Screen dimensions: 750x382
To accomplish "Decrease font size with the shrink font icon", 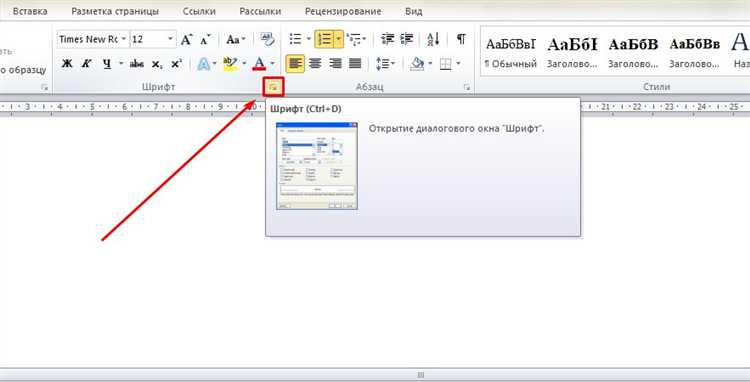I will click(206, 40).
